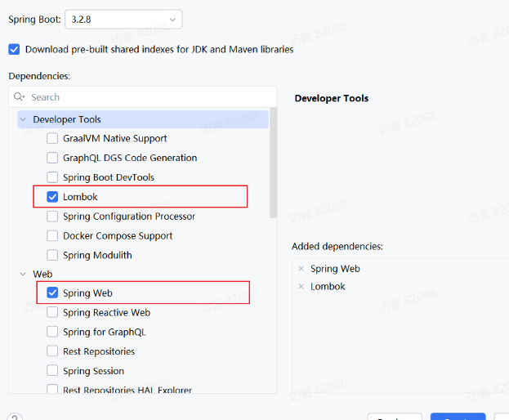Click the blue Create button
Viewport: 509px width, 420px height.
pyautogui.click(x=458, y=417)
